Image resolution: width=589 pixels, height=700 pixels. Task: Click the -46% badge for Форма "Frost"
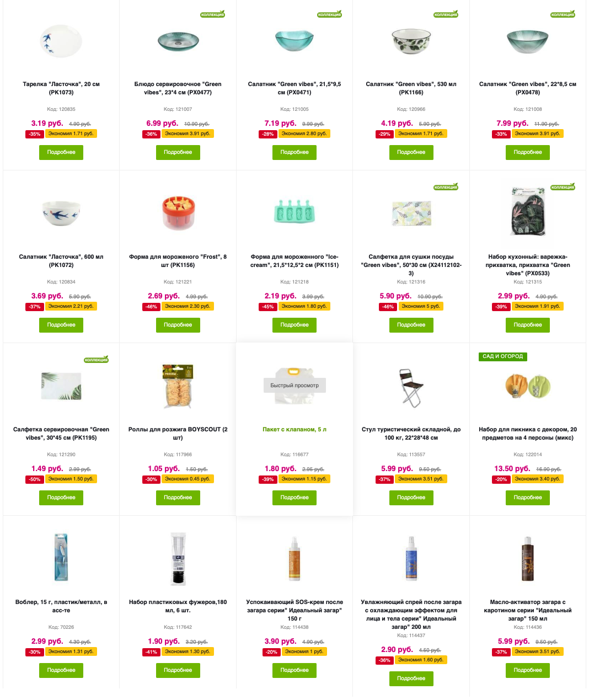point(151,307)
